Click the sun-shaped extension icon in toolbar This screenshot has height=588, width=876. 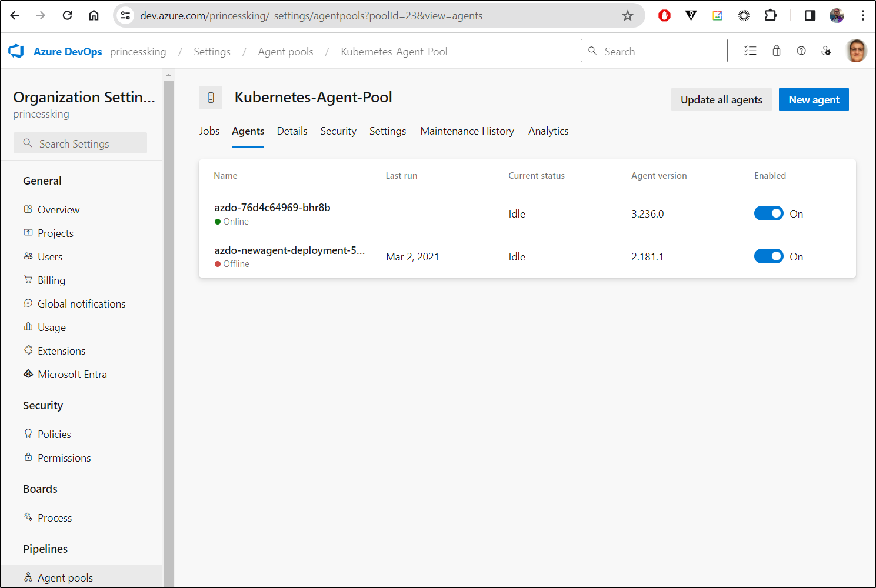[744, 15]
